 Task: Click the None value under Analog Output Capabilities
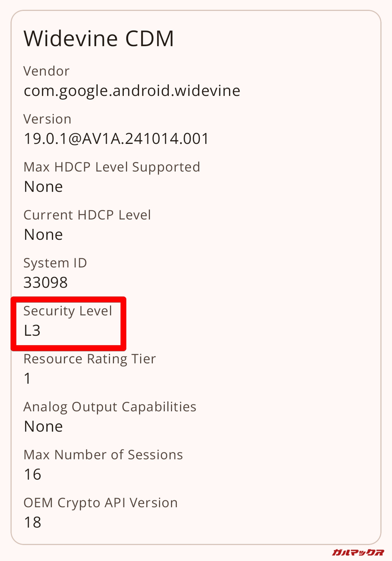coord(43,426)
